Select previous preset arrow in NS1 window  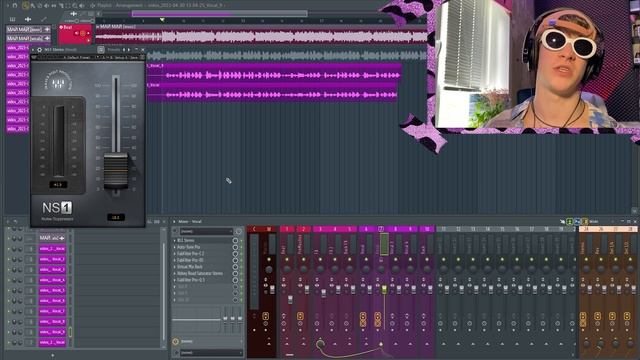click(x=124, y=50)
